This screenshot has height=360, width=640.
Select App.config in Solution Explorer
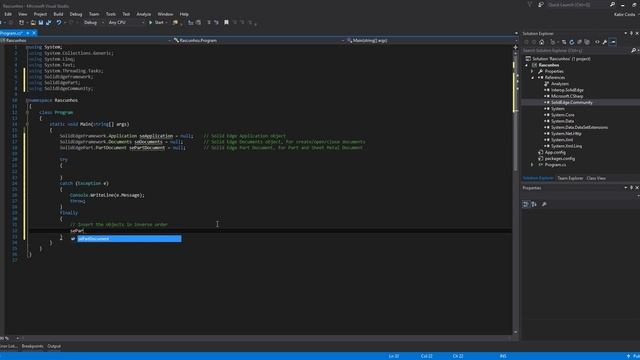coord(555,152)
